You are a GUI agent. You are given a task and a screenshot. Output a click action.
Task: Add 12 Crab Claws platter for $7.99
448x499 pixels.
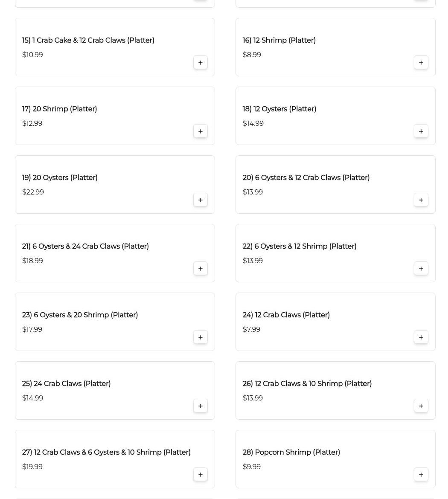421,337
